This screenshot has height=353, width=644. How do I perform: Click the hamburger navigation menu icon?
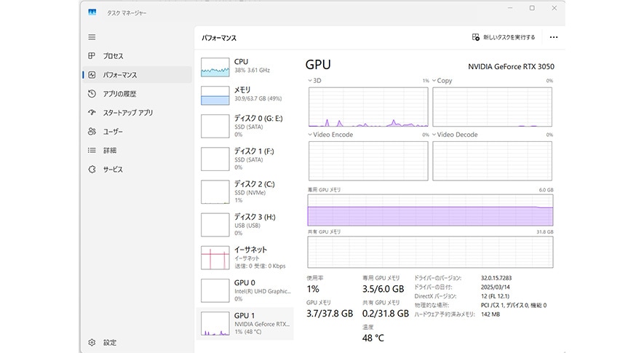92,37
